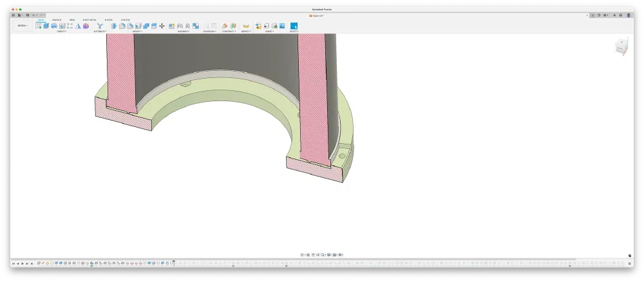The image size is (644, 281).
Task: Click the Measure tool icon
Action: pyautogui.click(x=246, y=26)
